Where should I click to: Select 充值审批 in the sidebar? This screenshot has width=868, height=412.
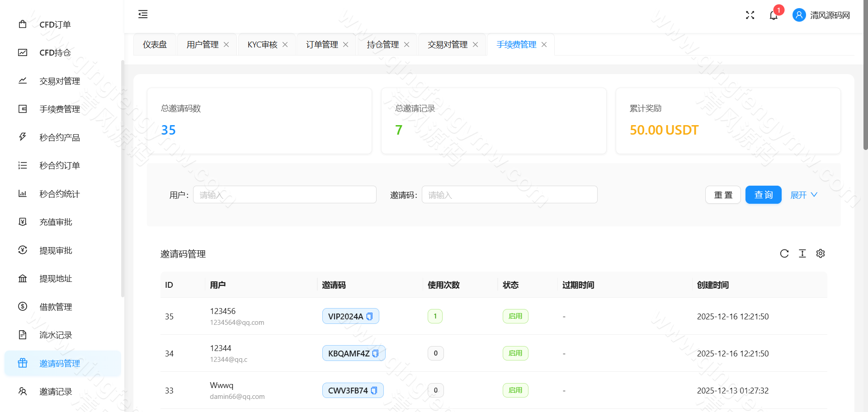tap(56, 222)
